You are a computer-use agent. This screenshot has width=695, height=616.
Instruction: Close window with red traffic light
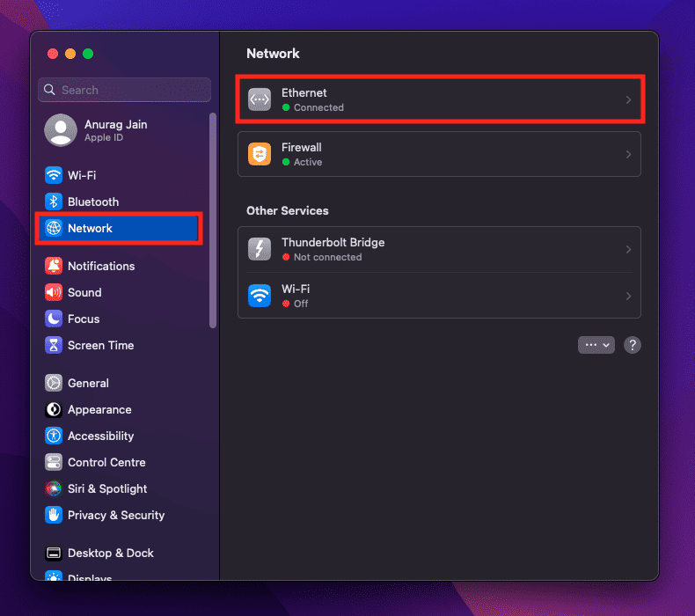pyautogui.click(x=53, y=54)
